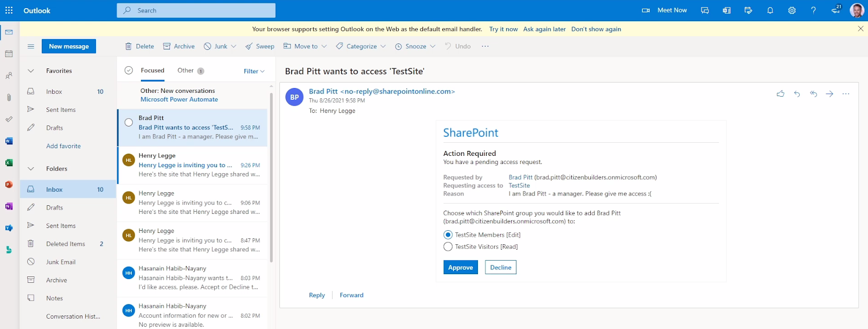Dismiss the default handler banner
This screenshot has height=329, width=868.
[860, 29]
